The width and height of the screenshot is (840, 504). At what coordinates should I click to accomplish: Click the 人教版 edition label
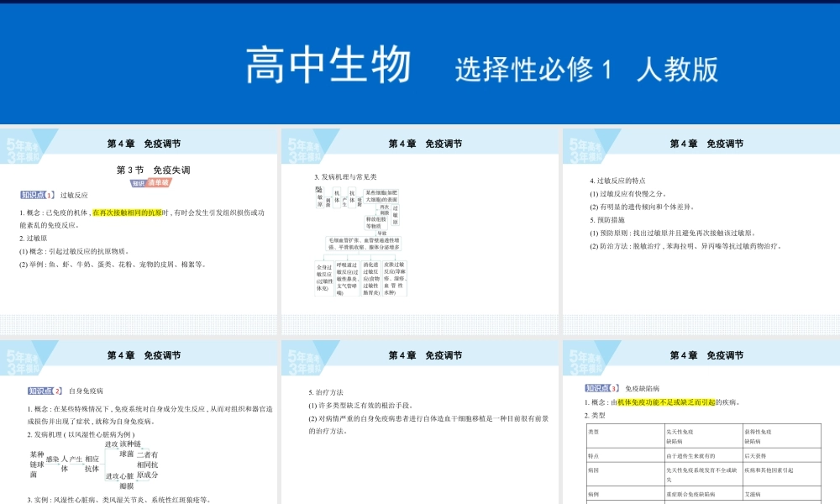(x=678, y=70)
